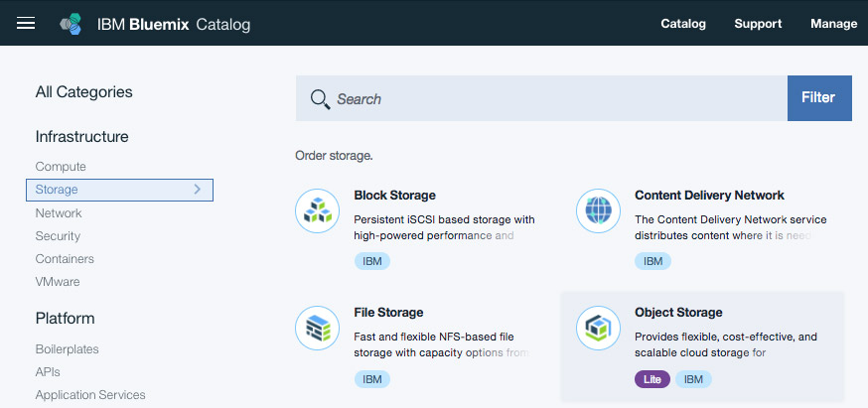This screenshot has width=868, height=408.
Task: Click the Block Storage cubes icon
Action: click(x=317, y=210)
